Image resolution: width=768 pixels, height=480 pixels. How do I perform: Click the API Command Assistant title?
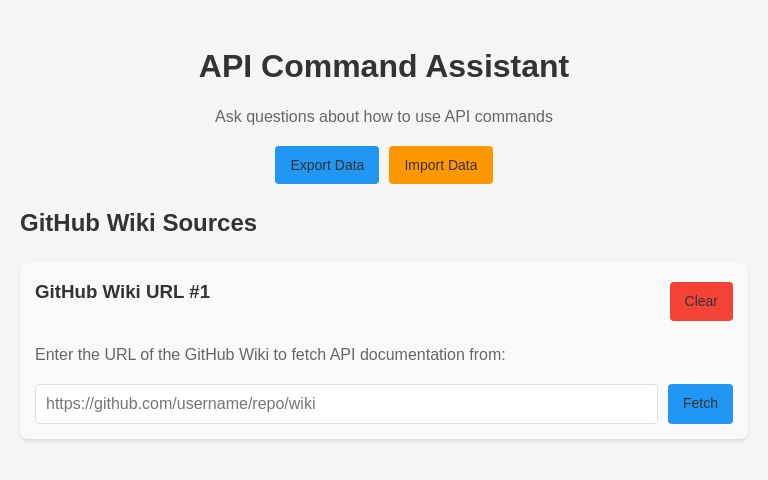coord(384,66)
